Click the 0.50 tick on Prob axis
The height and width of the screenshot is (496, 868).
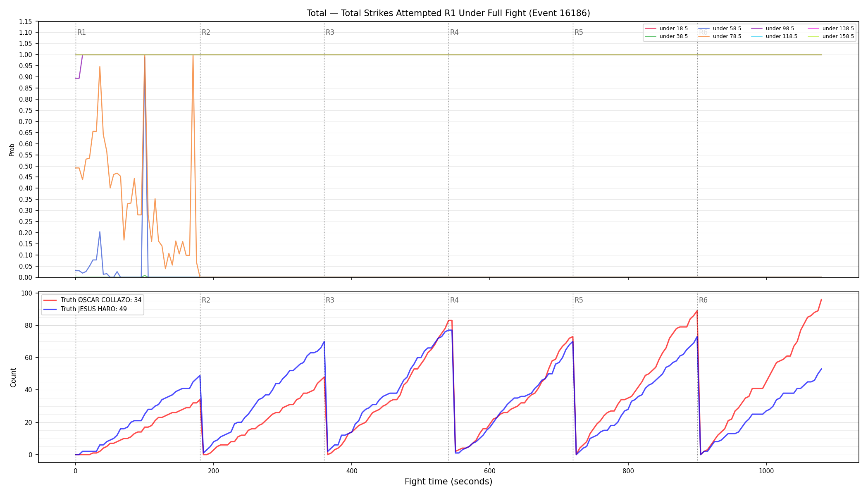[x=26, y=166]
